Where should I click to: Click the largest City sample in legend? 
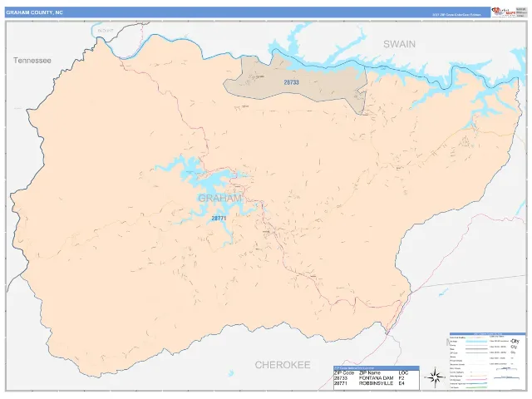click(x=515, y=342)
